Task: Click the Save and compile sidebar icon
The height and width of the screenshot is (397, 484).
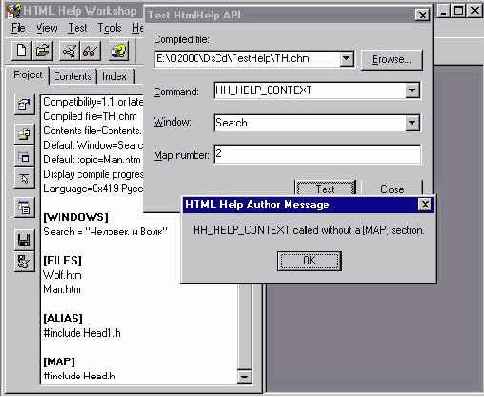Action: [x=24, y=261]
